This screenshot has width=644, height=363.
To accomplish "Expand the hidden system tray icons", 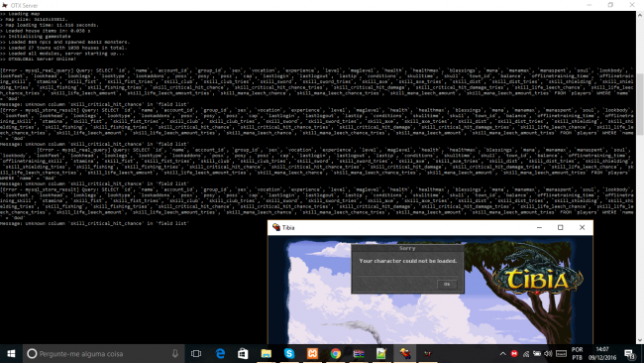I will pos(502,353).
